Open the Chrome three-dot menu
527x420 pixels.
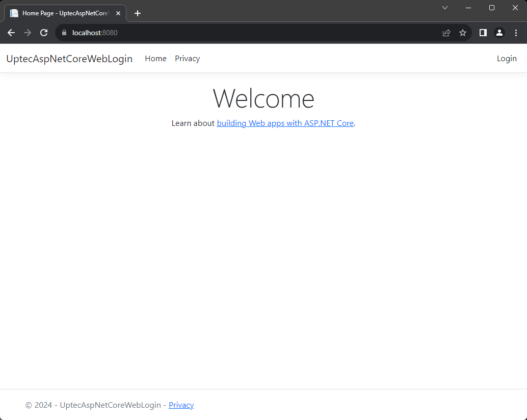click(x=516, y=33)
